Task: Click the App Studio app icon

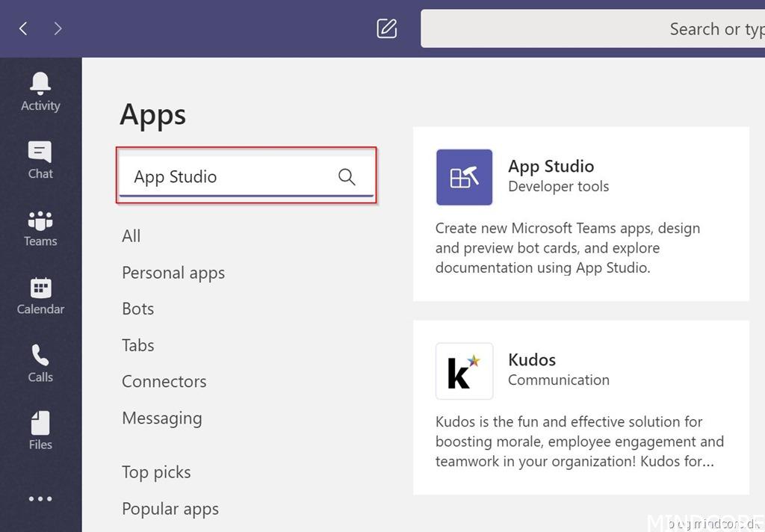Action: (464, 177)
